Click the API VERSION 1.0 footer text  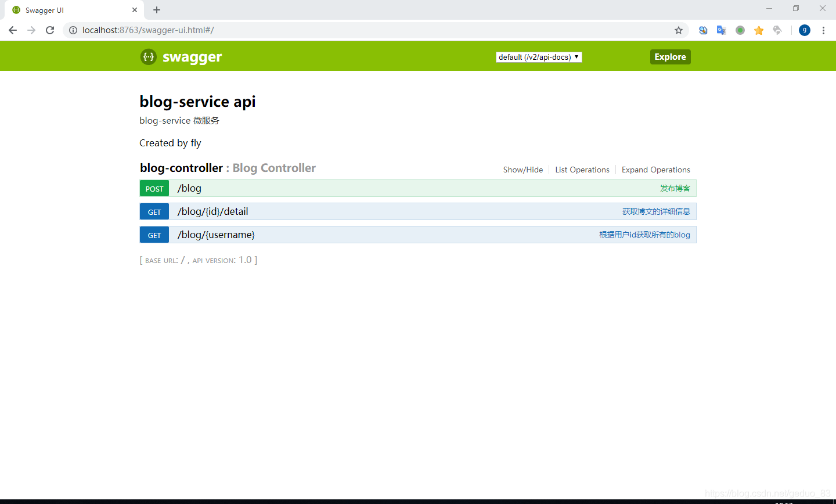coord(222,260)
